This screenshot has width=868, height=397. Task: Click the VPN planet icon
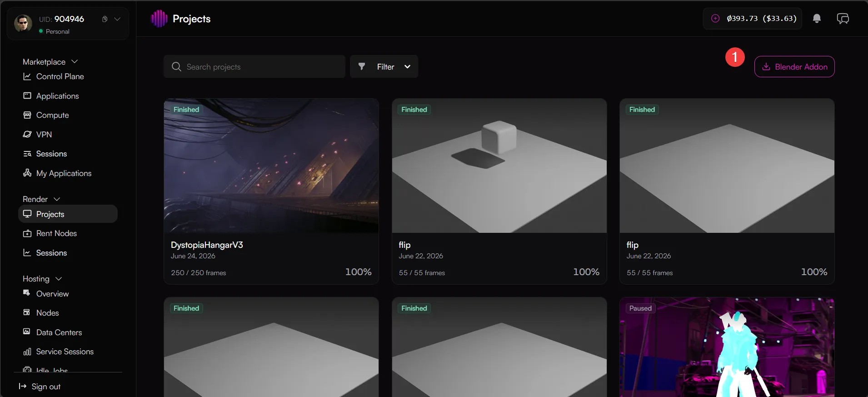(x=27, y=134)
